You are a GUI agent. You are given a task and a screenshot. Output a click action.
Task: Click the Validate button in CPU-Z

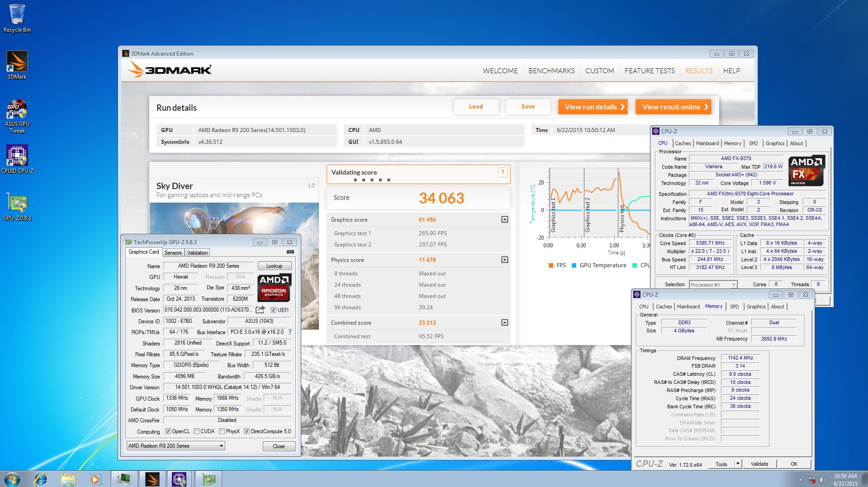pos(759,464)
